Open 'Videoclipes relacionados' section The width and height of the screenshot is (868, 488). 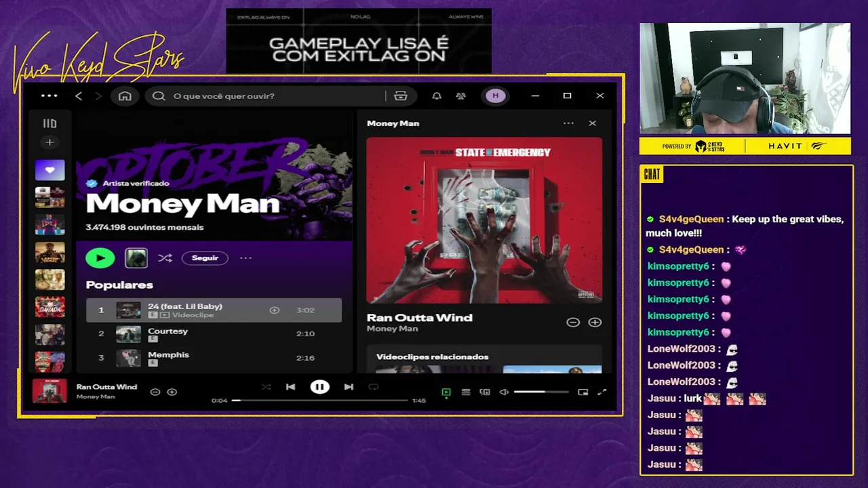[432, 357]
